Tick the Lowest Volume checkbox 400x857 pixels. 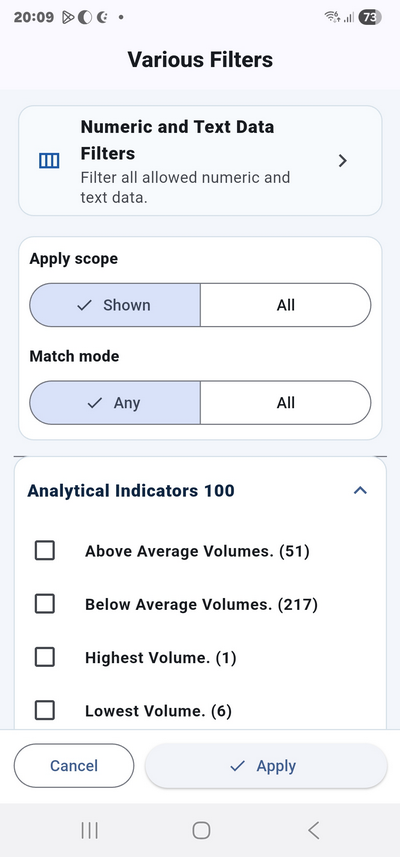[x=44, y=711]
